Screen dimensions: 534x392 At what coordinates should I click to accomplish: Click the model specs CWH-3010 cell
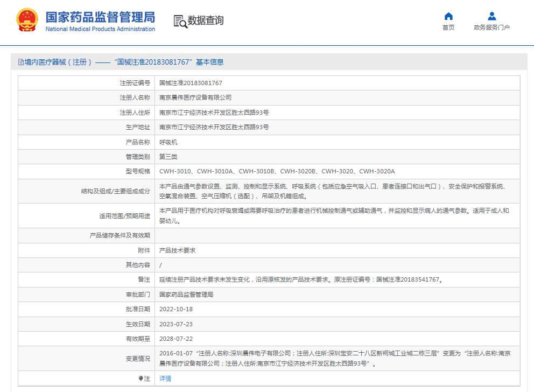pos(277,171)
